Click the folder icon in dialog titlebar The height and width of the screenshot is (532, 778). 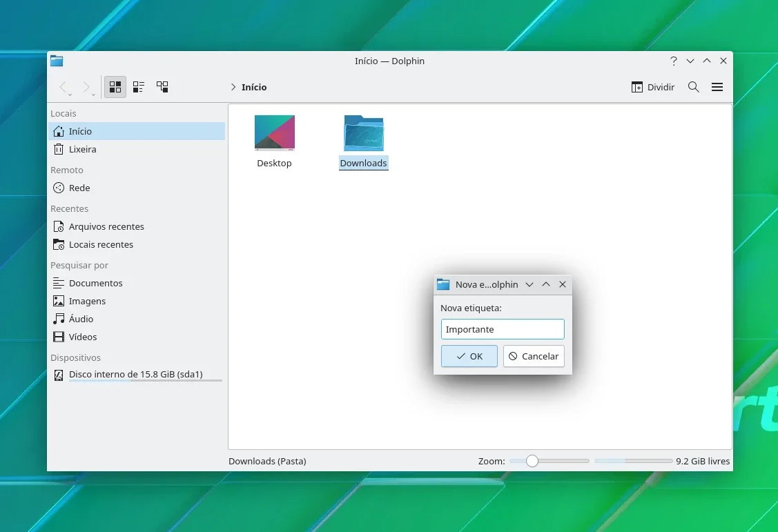click(x=443, y=284)
